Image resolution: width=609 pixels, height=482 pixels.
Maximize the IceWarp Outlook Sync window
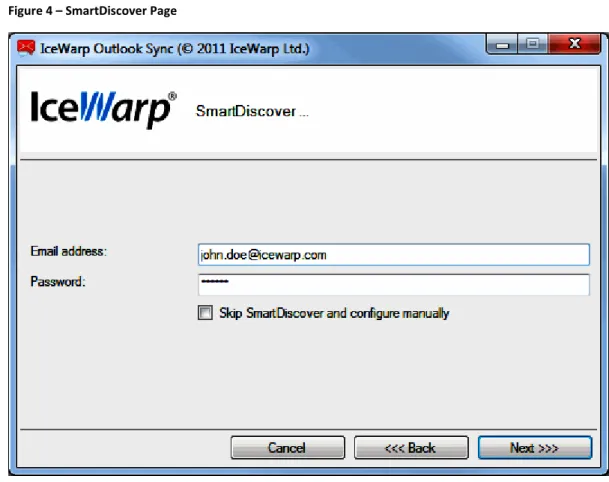(x=533, y=44)
